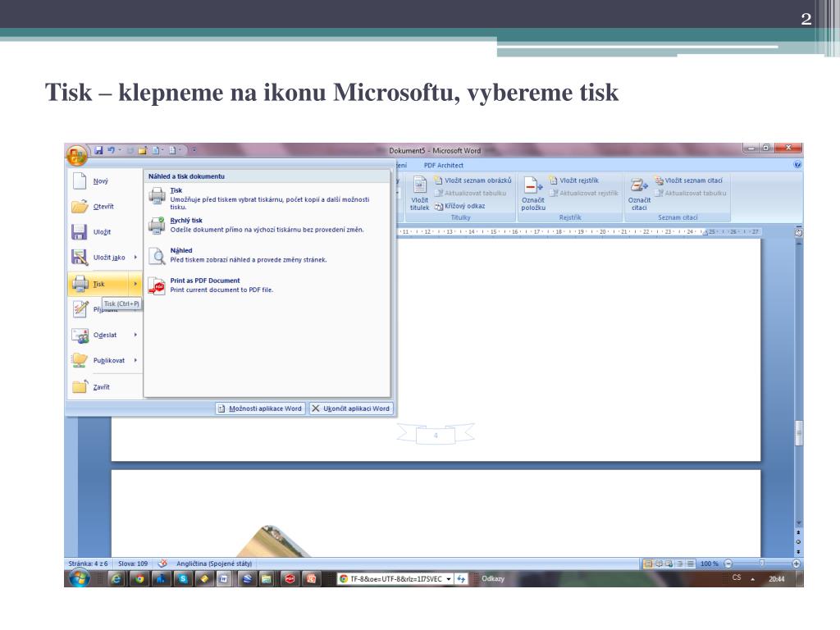
Task: Switch to Web Layout view button
Action: tap(669, 564)
